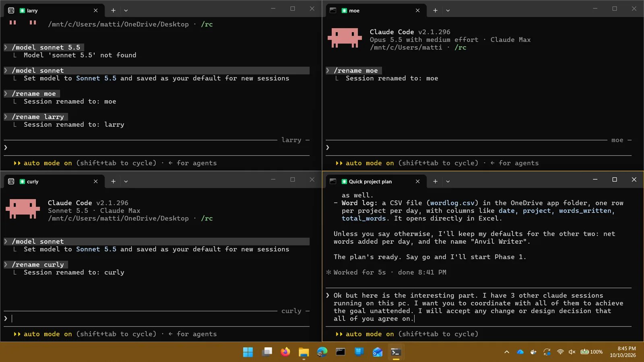This screenshot has height=362, width=644.
Task: Open the clock and date flyout
Action: [x=623, y=352]
